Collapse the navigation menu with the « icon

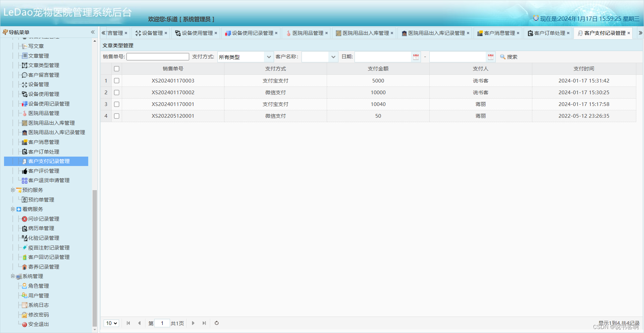tap(93, 32)
